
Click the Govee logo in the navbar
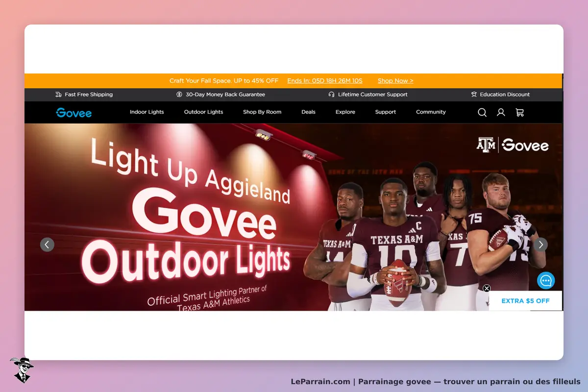point(74,112)
